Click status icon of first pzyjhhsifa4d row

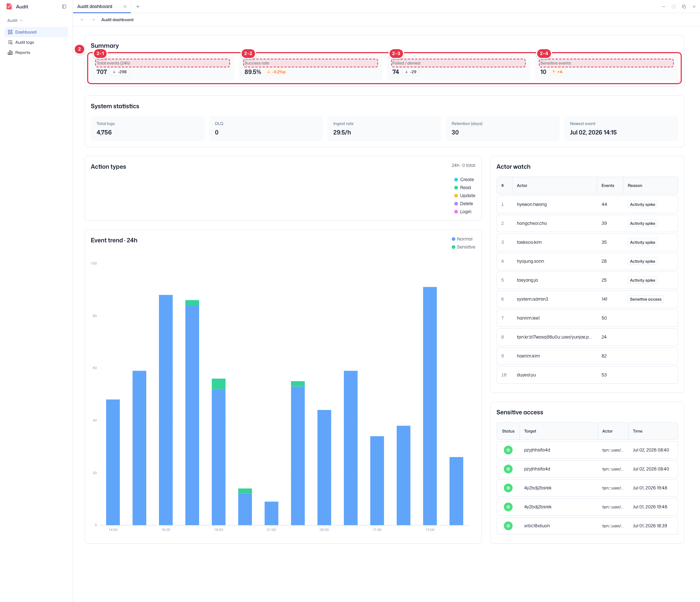click(508, 450)
